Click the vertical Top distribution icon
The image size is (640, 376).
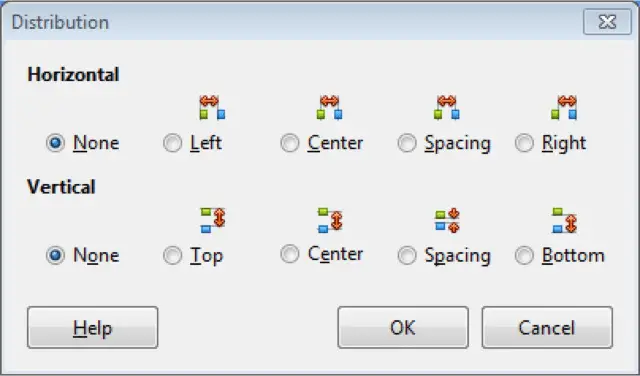coord(213,220)
